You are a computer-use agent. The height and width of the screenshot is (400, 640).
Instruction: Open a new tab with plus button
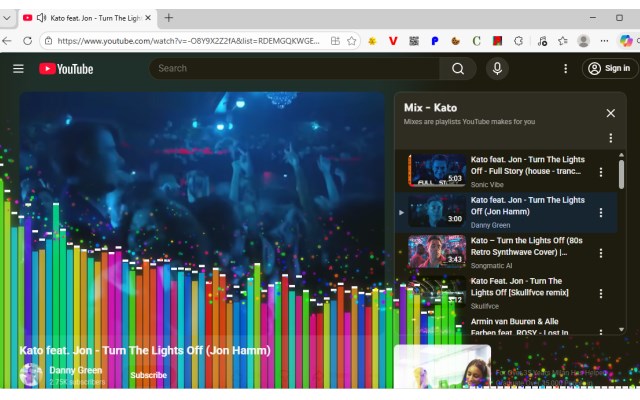pyautogui.click(x=169, y=18)
